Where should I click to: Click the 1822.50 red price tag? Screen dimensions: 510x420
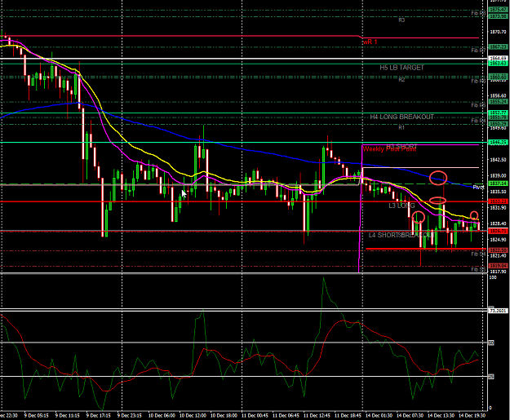[x=498, y=250]
